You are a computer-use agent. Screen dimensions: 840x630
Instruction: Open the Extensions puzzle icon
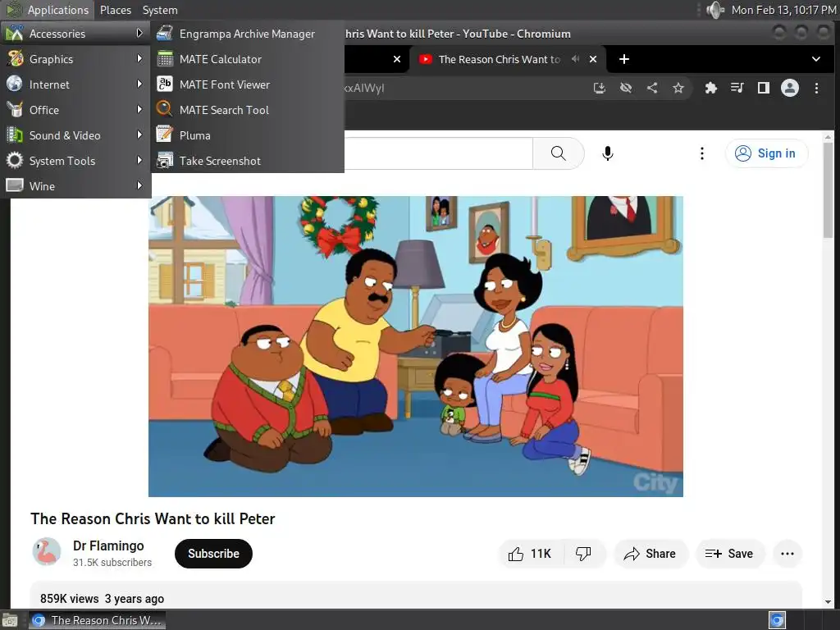pos(711,89)
